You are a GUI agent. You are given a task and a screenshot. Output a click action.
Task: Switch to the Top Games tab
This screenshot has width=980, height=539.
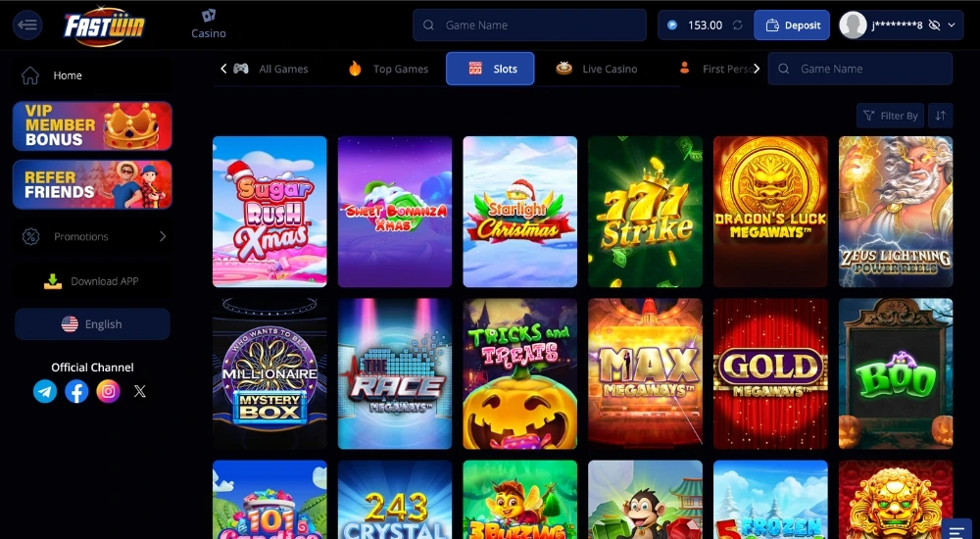[389, 69]
